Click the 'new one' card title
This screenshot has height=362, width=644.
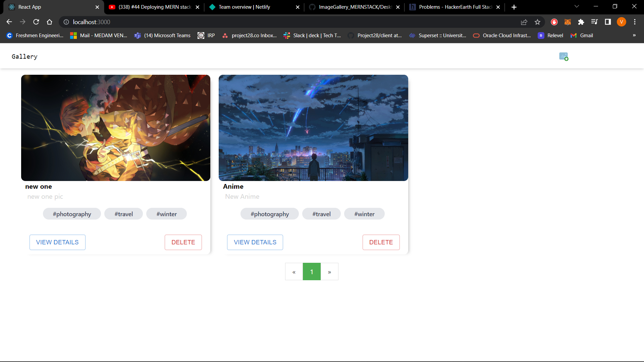(x=39, y=186)
